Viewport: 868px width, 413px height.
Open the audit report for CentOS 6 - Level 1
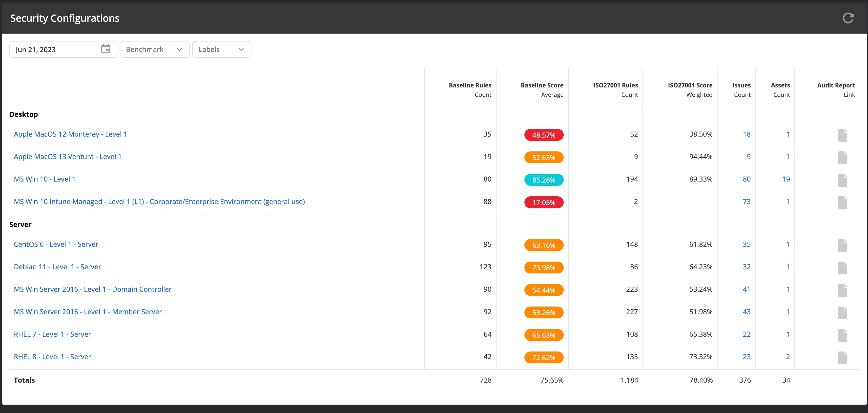click(x=843, y=245)
